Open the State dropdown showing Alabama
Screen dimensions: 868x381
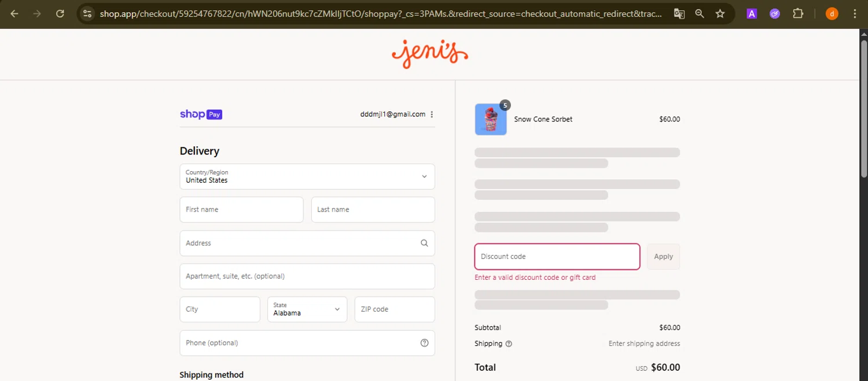[x=307, y=309]
